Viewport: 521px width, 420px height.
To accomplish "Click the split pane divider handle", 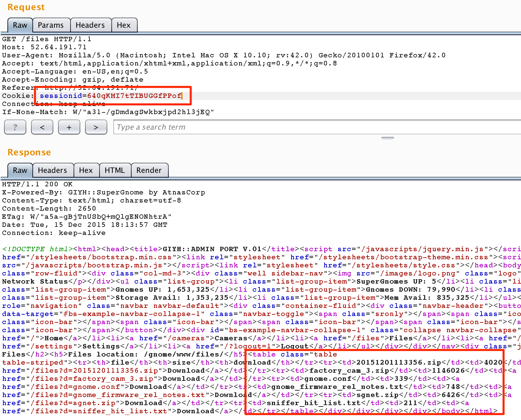I will 388,138.
